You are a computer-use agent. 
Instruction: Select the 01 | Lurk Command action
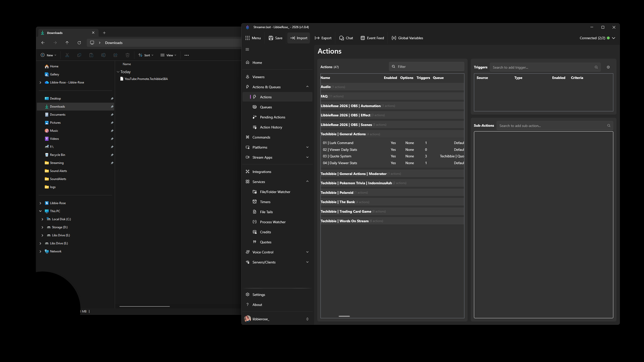click(392, 143)
